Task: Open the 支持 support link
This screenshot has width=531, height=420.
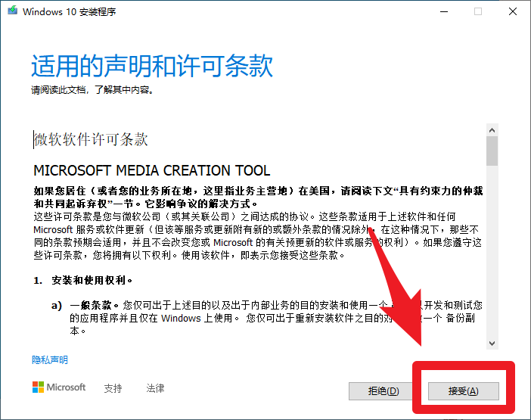Action: coord(113,388)
